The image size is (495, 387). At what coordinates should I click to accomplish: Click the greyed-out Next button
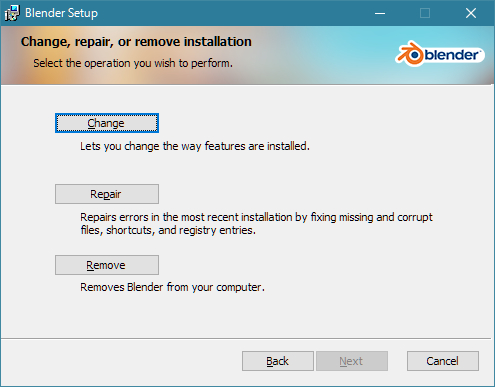click(x=352, y=361)
